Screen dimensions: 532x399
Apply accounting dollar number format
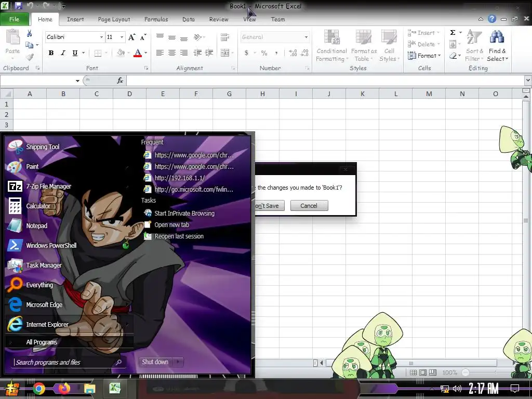[246, 52]
